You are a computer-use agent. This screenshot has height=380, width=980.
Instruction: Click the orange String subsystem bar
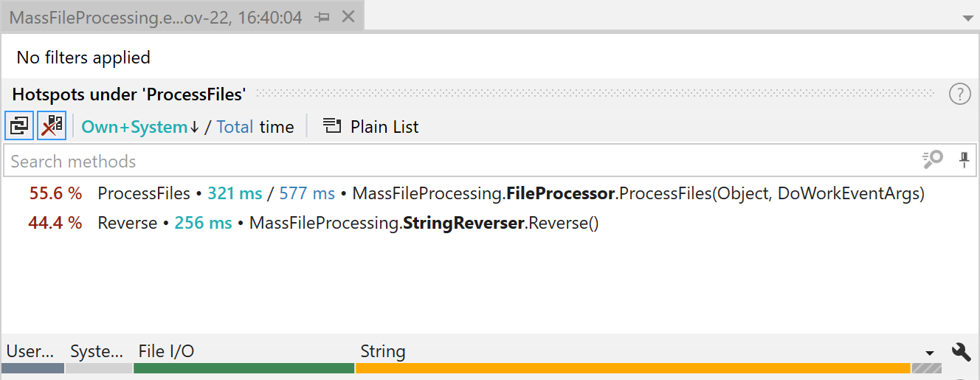pos(632,367)
